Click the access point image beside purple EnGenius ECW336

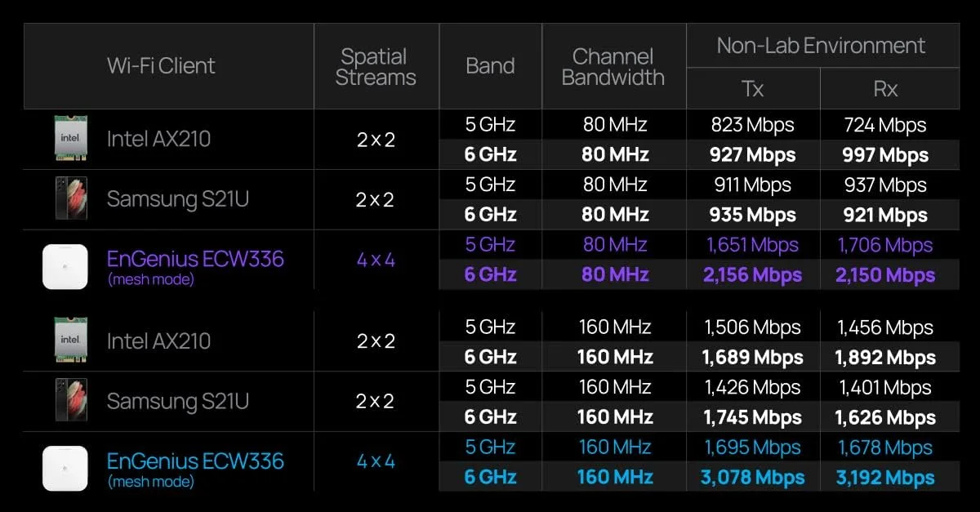65,266
